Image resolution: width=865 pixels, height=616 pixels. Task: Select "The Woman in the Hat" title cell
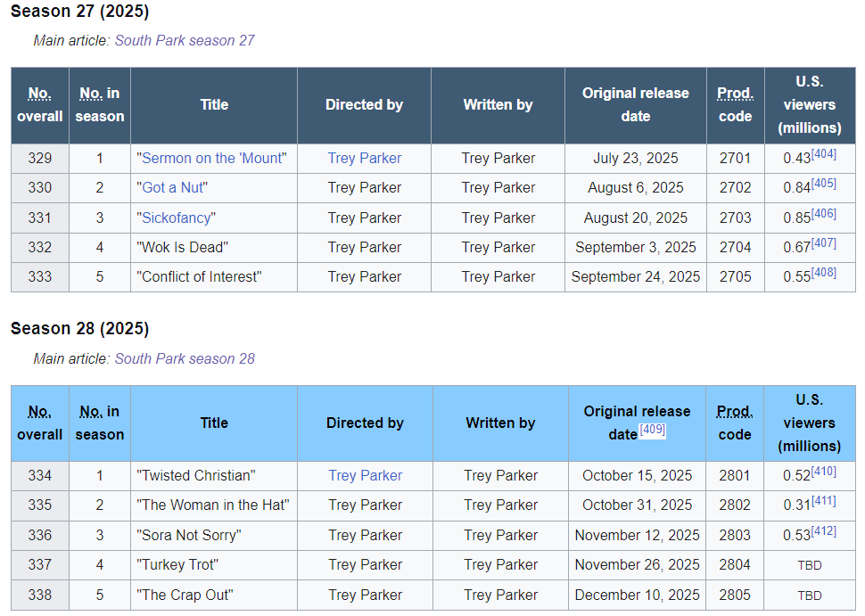[x=214, y=505]
